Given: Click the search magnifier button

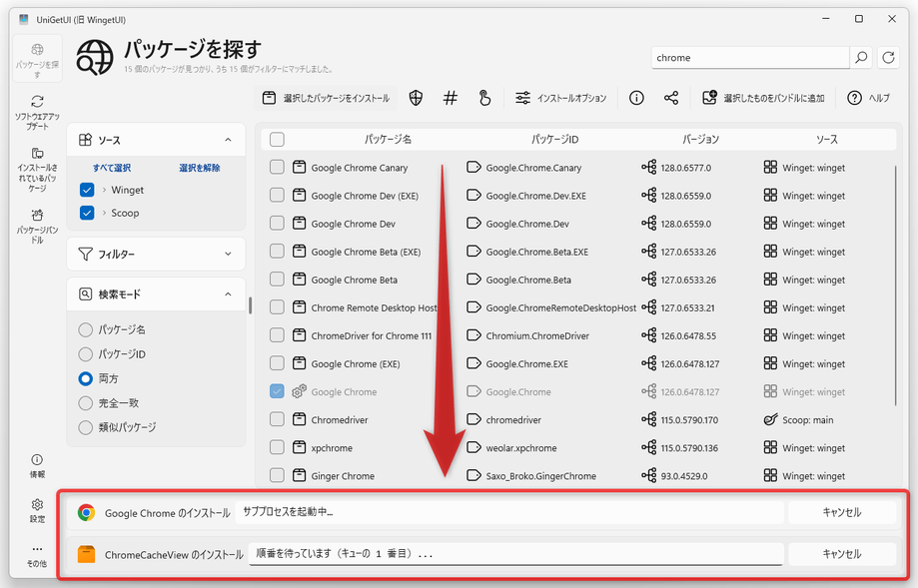Looking at the screenshot, I should pos(861,57).
